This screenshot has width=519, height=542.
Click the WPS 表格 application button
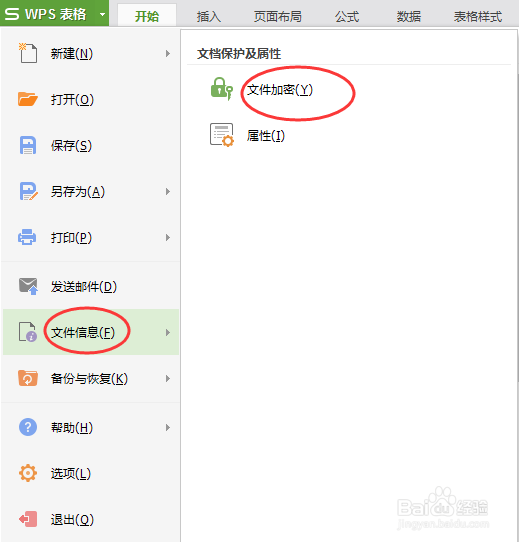(55, 13)
